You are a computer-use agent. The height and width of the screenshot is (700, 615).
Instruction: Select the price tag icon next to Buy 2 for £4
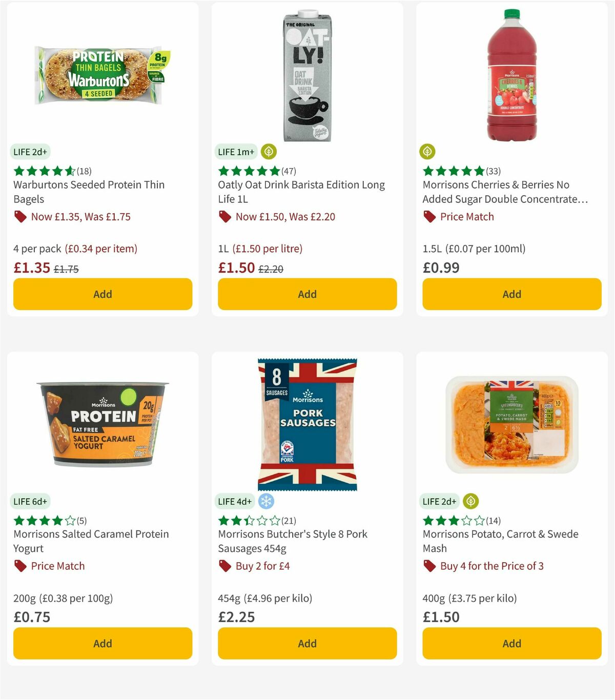click(x=224, y=566)
